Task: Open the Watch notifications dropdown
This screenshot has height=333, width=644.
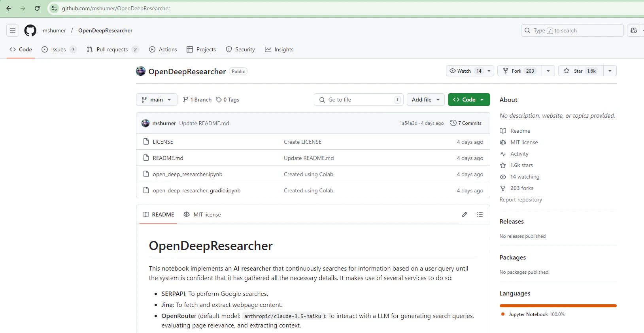Action: [470, 71]
